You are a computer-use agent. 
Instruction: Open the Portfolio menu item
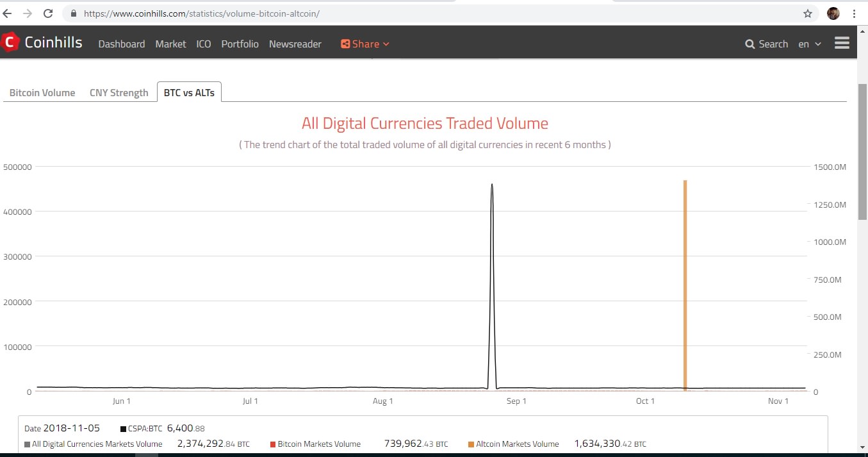click(x=240, y=44)
